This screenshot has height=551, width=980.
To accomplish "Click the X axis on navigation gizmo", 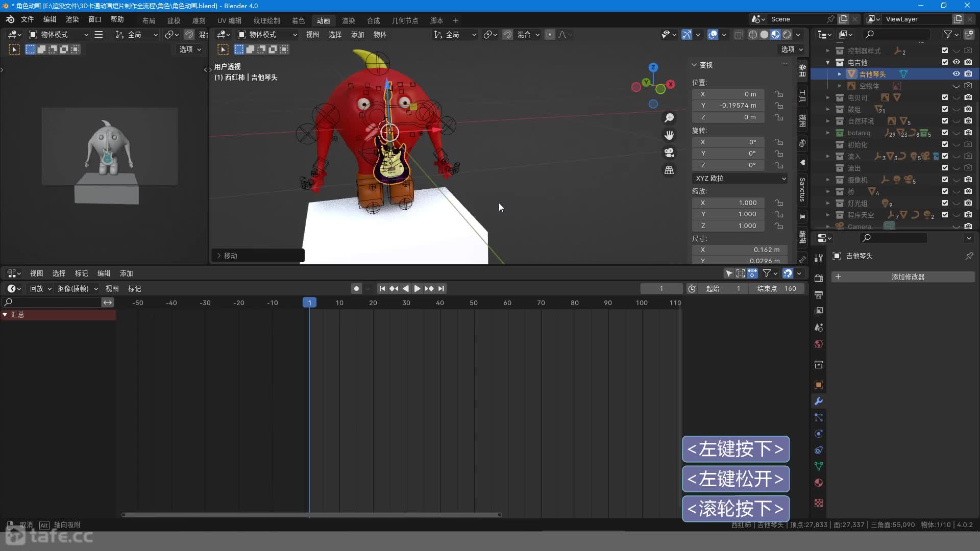I will coord(671,84).
